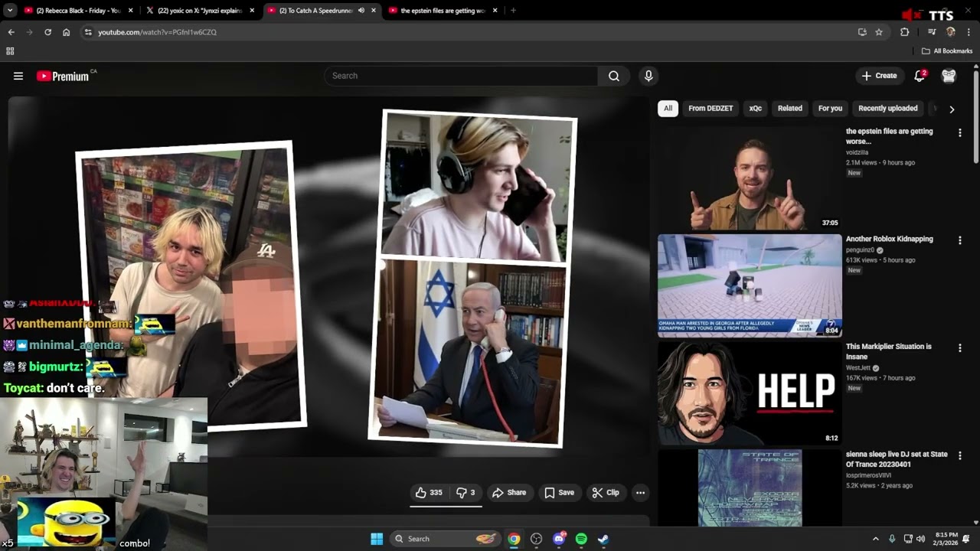Open the YouTube hamburger guide menu
980x551 pixels.
click(x=18, y=76)
